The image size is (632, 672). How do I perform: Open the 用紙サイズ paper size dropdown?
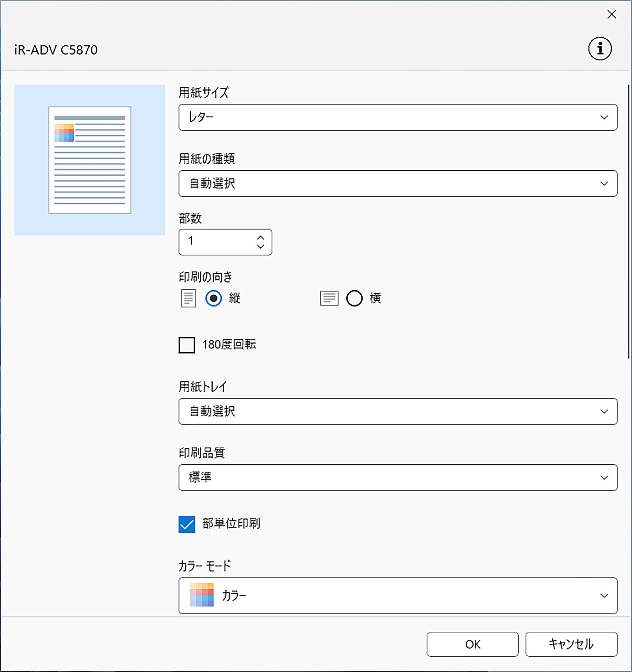(x=398, y=117)
